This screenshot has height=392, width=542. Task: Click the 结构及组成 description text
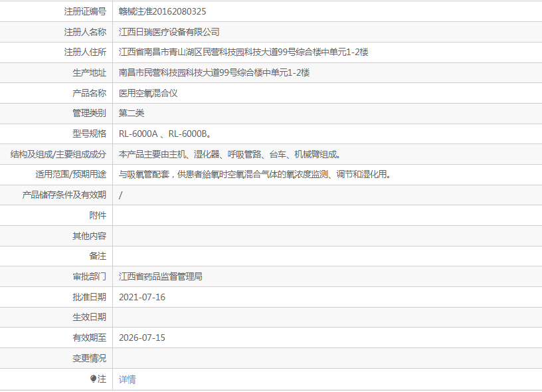tap(230, 154)
